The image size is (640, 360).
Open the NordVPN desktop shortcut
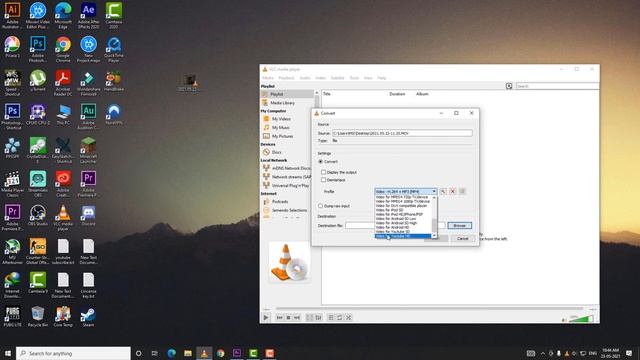(x=113, y=114)
